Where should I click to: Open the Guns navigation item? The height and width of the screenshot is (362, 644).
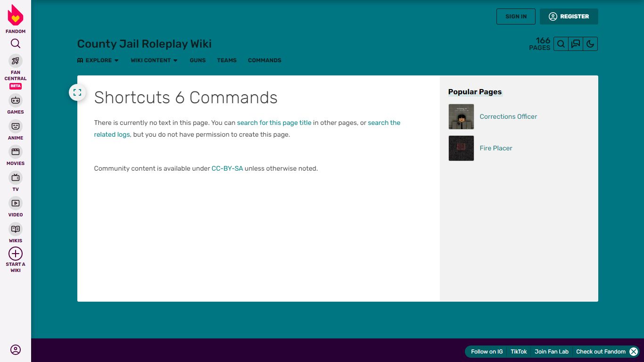198,60
